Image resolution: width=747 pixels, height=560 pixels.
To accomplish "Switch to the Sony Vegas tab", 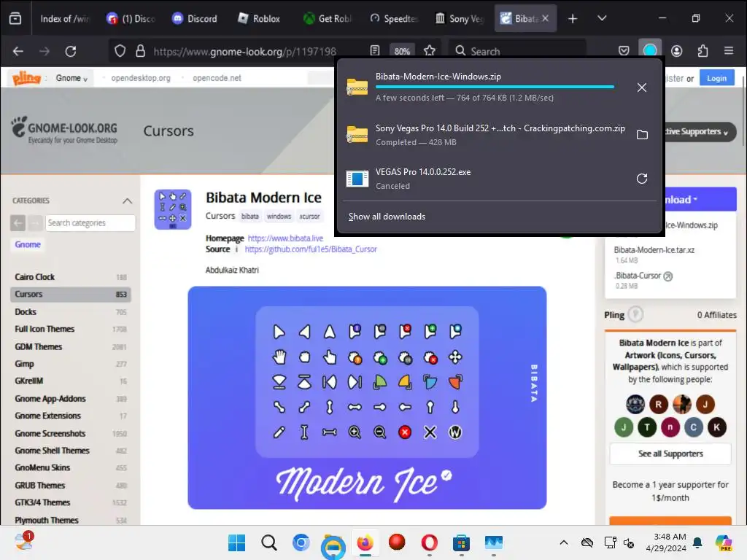I will click(x=459, y=18).
